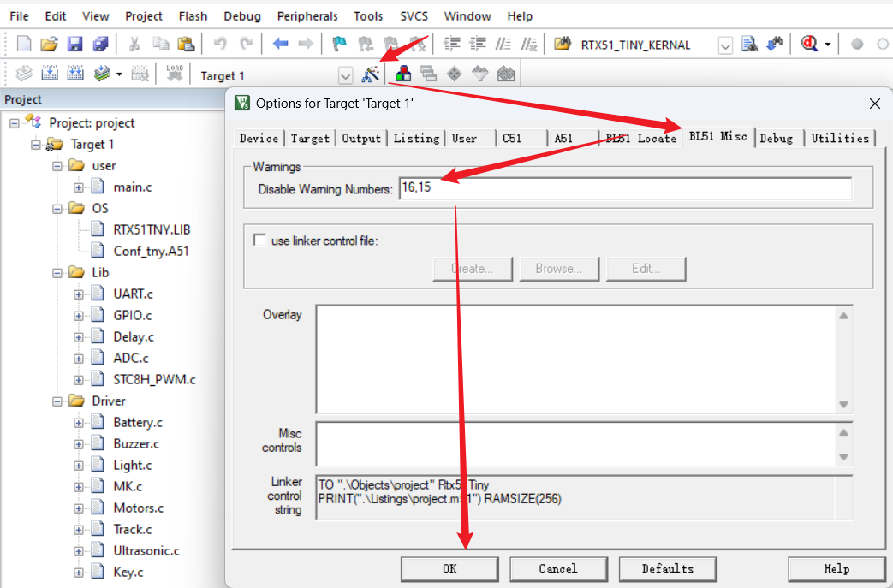Open Manage Project Items colored blocks icon
893x588 pixels.
[403, 74]
